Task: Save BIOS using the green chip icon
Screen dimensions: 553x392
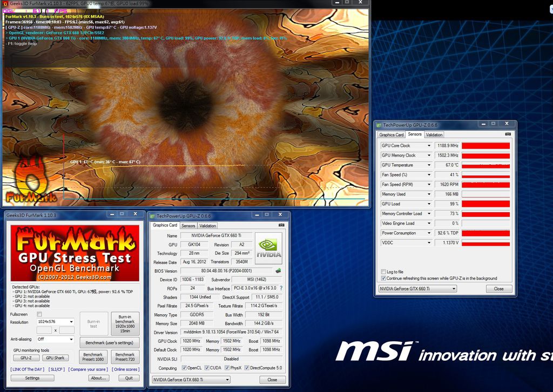Action: [278, 271]
